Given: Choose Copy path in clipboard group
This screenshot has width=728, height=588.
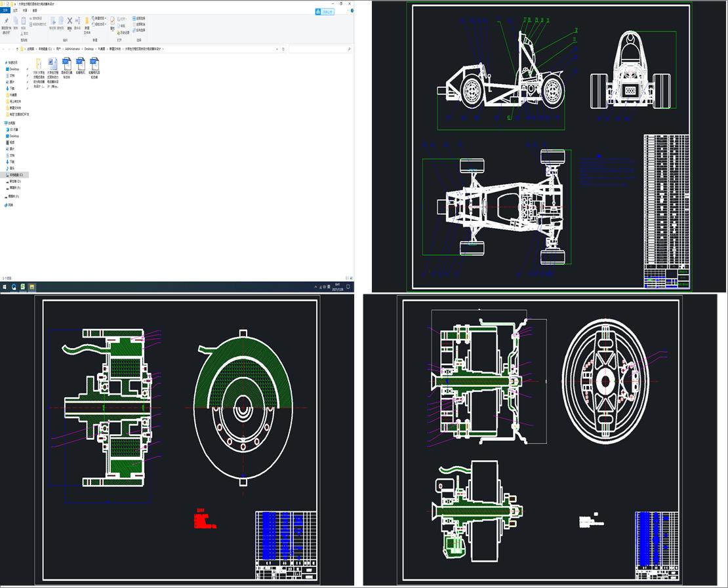Looking at the screenshot, I should click(x=37, y=18).
